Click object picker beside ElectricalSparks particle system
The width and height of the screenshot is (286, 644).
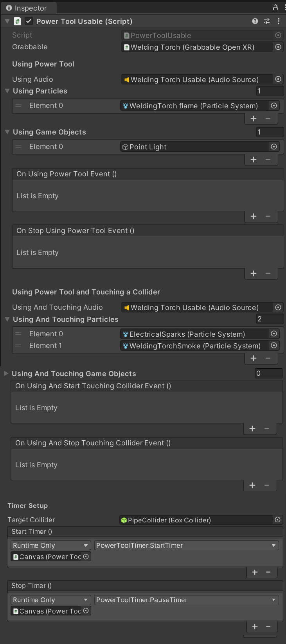[274, 334]
